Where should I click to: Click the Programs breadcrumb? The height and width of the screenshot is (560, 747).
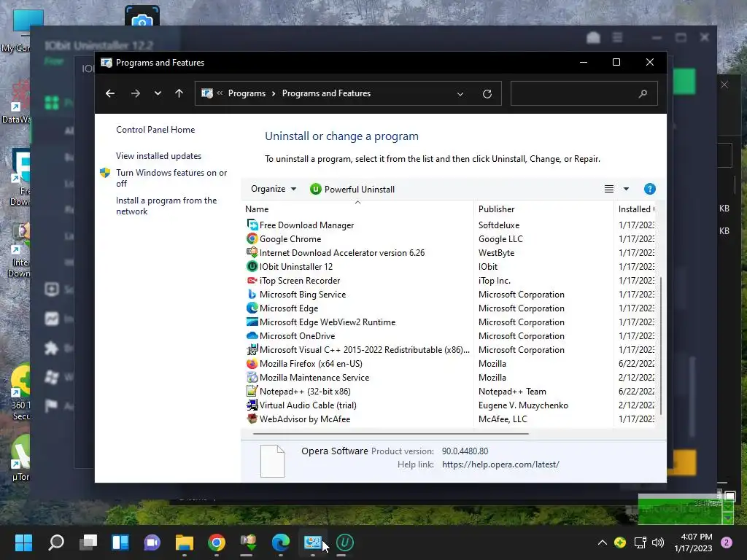[x=247, y=93]
